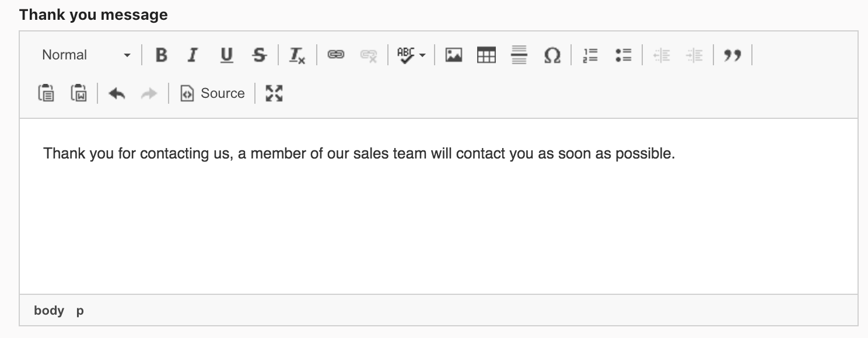This screenshot has height=338, width=868.
Task: Switch to Source view
Action: click(x=212, y=93)
